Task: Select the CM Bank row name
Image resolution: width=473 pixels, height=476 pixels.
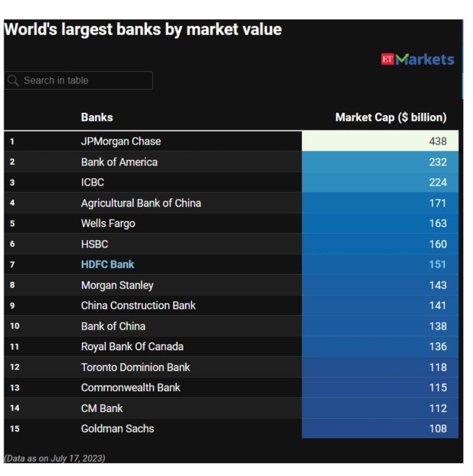Action: [x=102, y=408]
